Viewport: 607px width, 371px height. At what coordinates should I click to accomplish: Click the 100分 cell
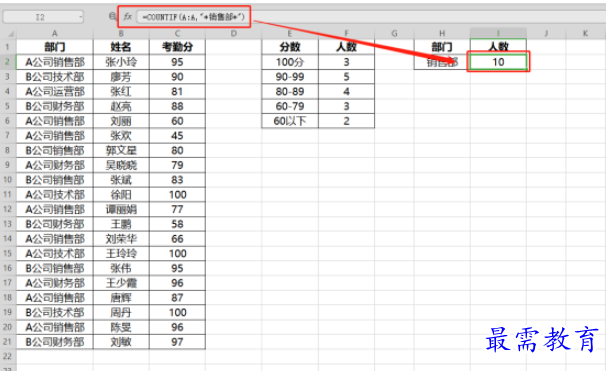[x=290, y=62]
